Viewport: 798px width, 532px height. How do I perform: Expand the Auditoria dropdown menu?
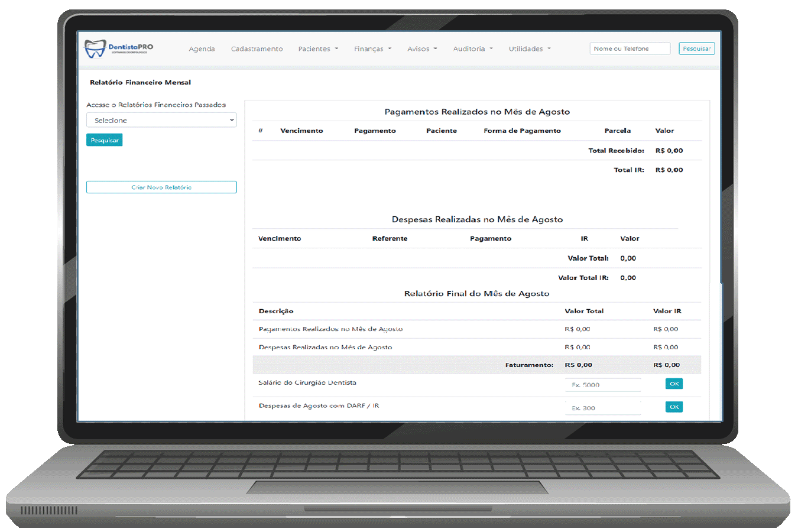(472, 49)
